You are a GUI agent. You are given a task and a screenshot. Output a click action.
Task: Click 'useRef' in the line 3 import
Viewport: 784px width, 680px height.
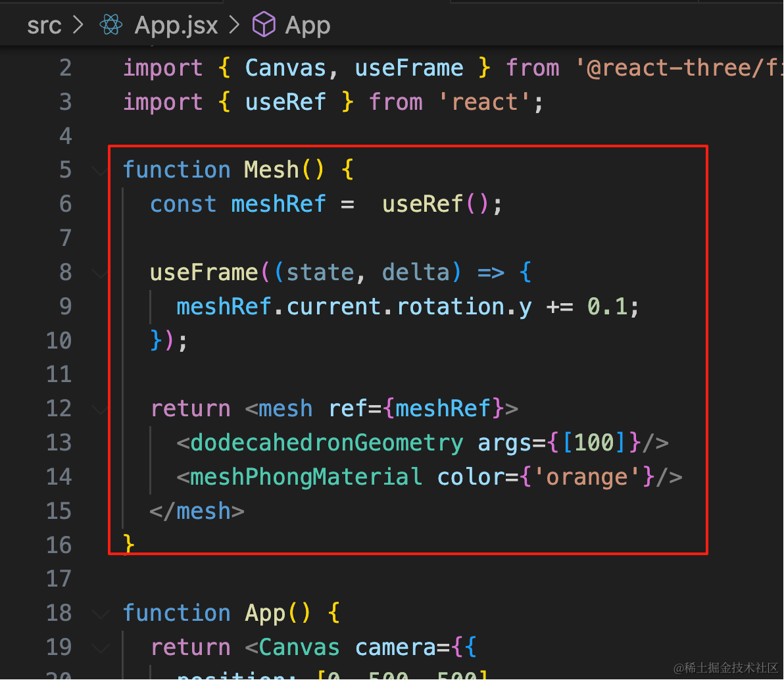pyautogui.click(x=285, y=102)
